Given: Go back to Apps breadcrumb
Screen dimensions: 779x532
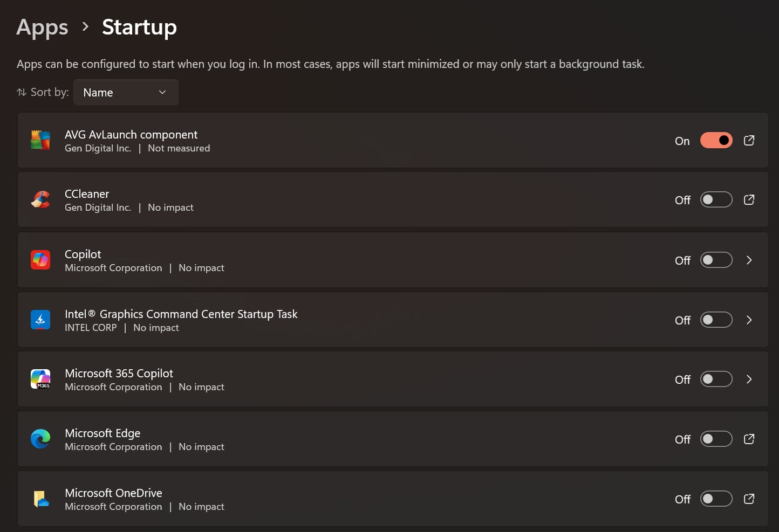Looking at the screenshot, I should [42, 27].
